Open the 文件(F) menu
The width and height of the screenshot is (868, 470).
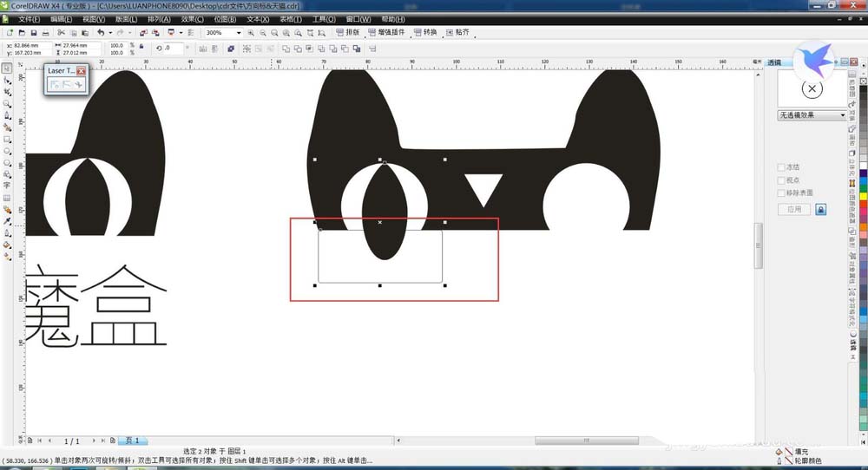coord(29,19)
